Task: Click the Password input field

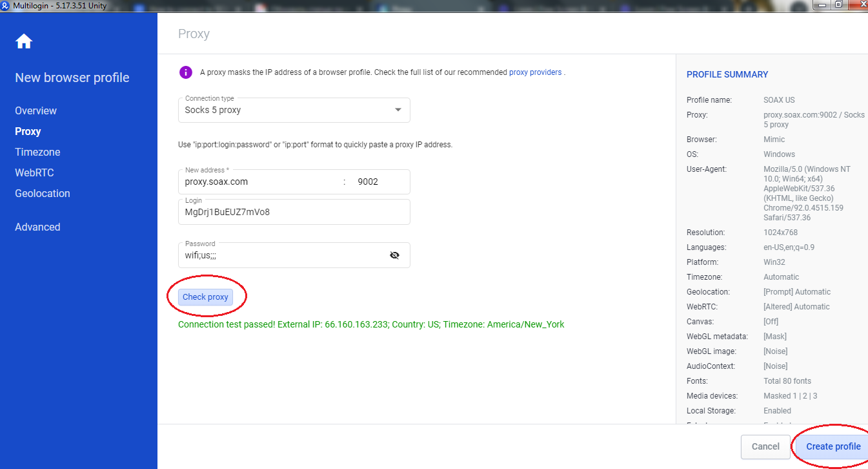Action: click(x=294, y=255)
